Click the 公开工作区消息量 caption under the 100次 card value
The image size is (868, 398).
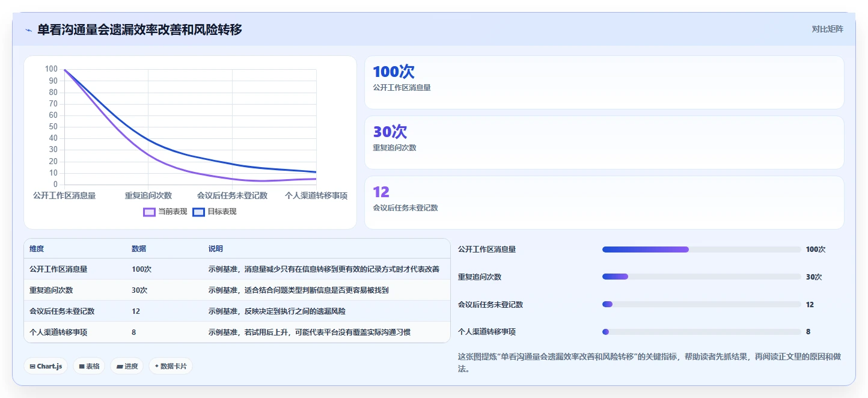click(402, 88)
